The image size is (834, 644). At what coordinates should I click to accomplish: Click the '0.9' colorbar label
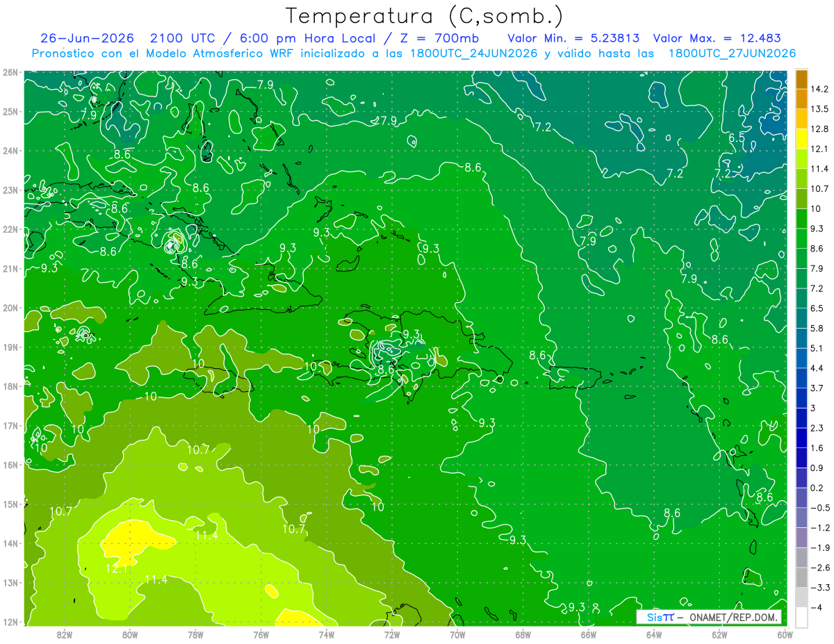click(817, 468)
